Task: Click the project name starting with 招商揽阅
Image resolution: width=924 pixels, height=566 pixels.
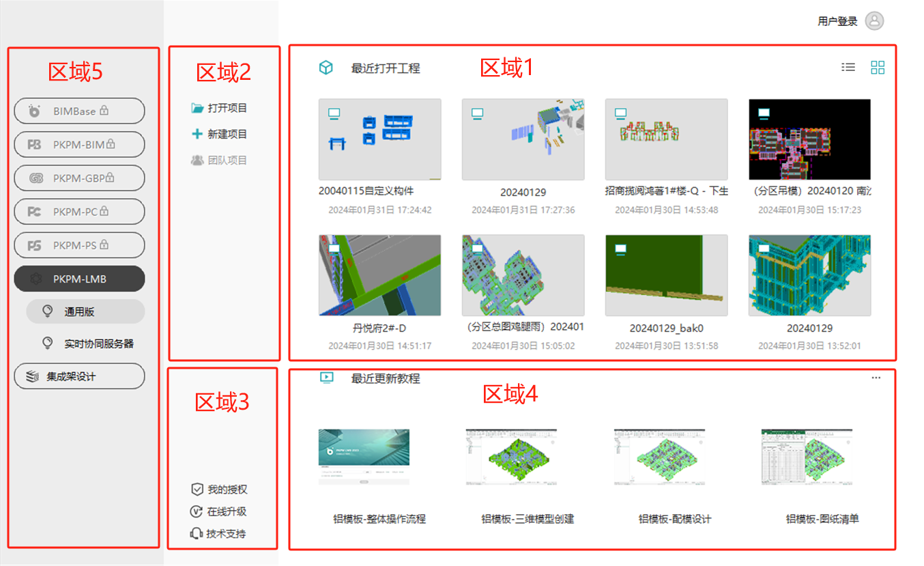Action: [666, 191]
